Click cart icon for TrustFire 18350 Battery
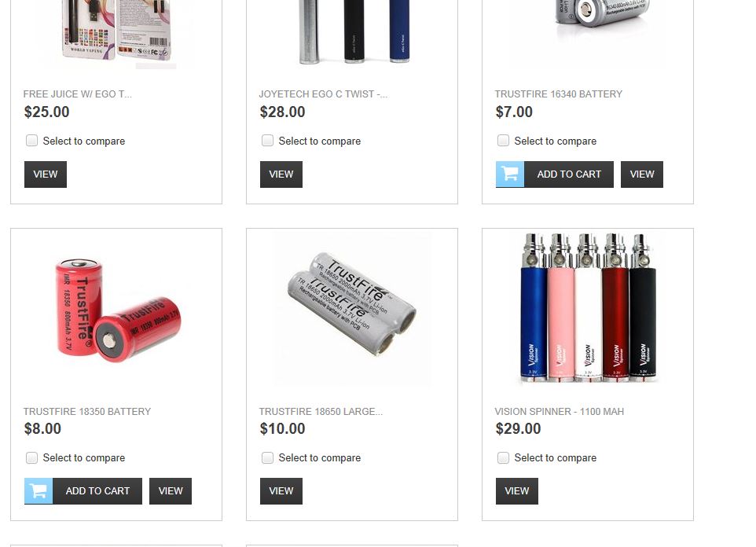 tap(39, 491)
